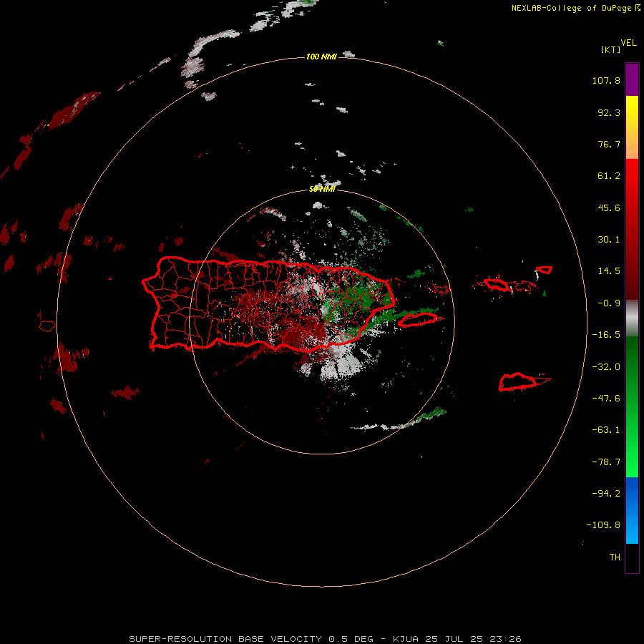Click the small Mona island outline
Image resolution: width=644 pixels, height=644 pixels.
coord(47,326)
